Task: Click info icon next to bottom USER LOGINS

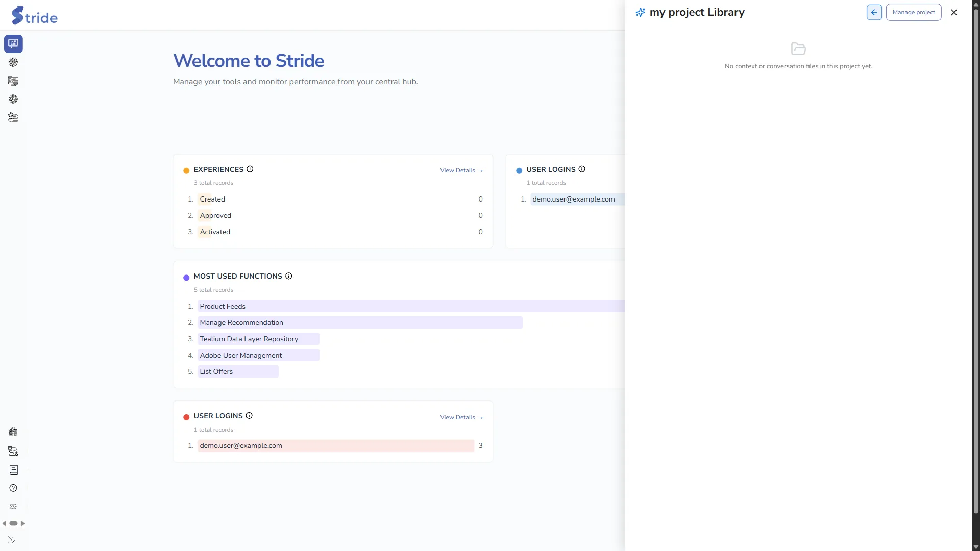Action: pyautogui.click(x=249, y=416)
